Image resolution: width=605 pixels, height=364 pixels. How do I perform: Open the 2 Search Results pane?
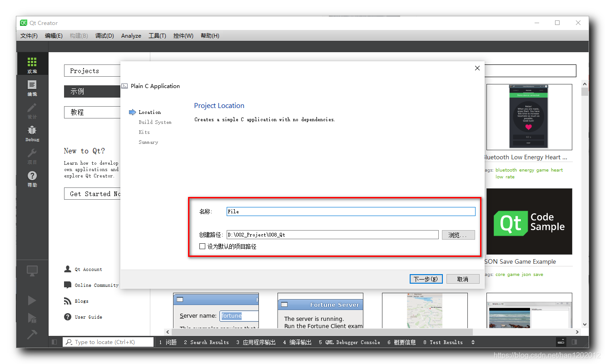[x=206, y=342]
